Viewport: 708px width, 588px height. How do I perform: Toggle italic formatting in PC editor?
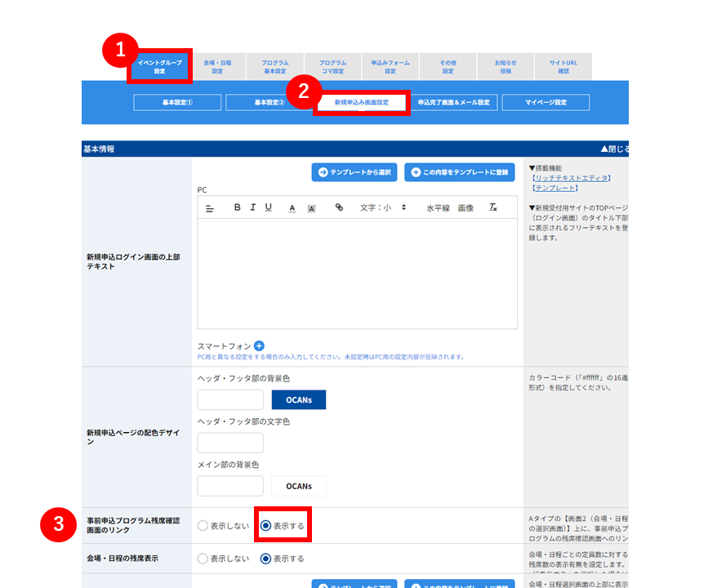click(253, 207)
